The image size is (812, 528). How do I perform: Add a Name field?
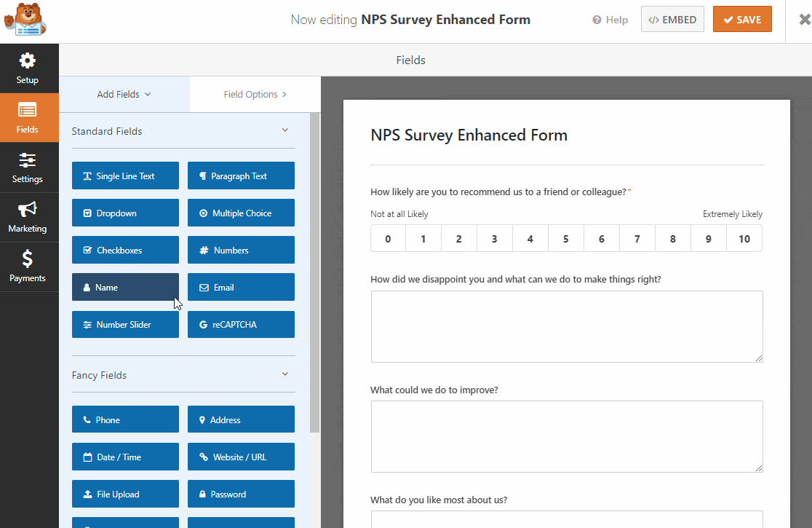125,287
